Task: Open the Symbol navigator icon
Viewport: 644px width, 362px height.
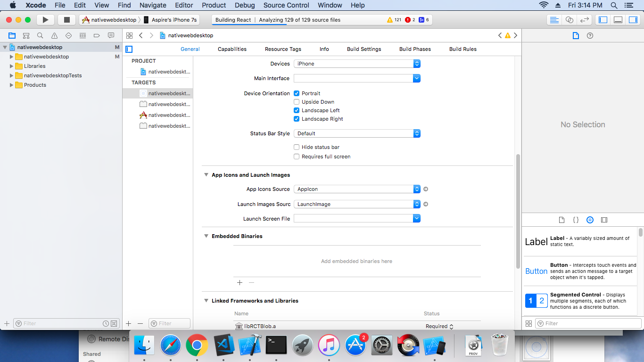Action: [26, 35]
